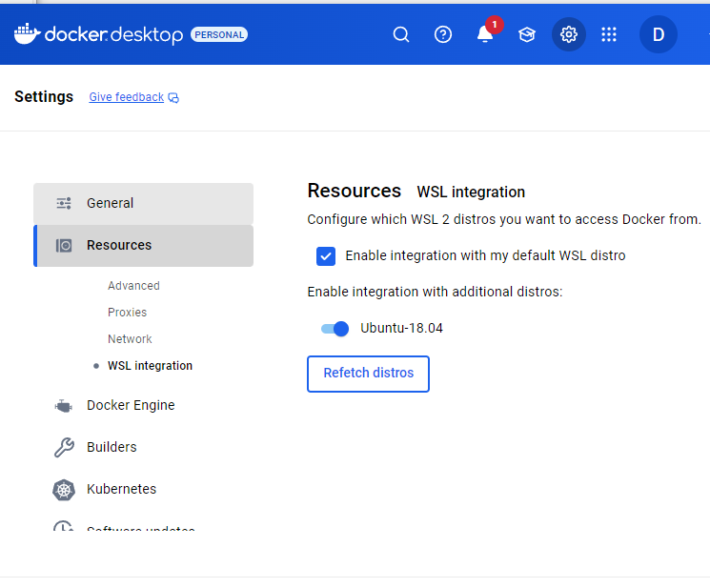
Task: Open the General settings section
Action: [144, 203]
